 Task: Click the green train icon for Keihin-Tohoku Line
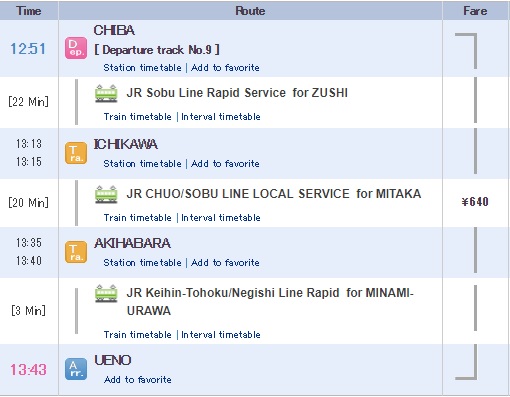pyautogui.click(x=106, y=293)
